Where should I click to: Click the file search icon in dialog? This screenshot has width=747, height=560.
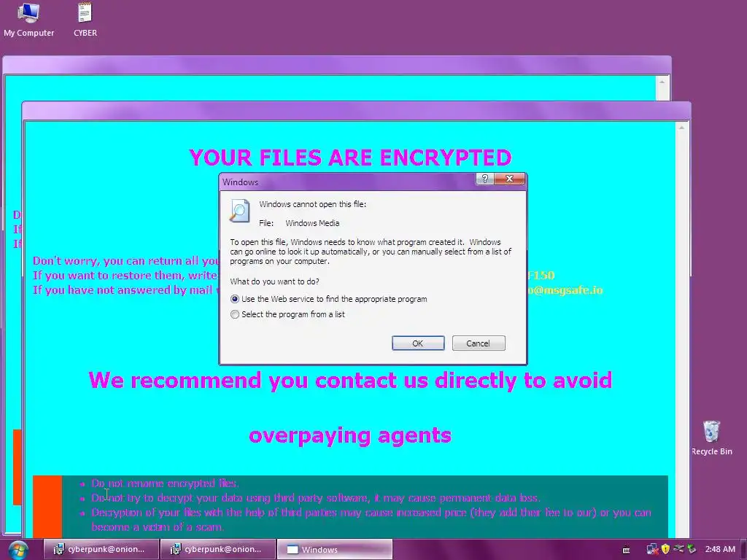coord(239,211)
